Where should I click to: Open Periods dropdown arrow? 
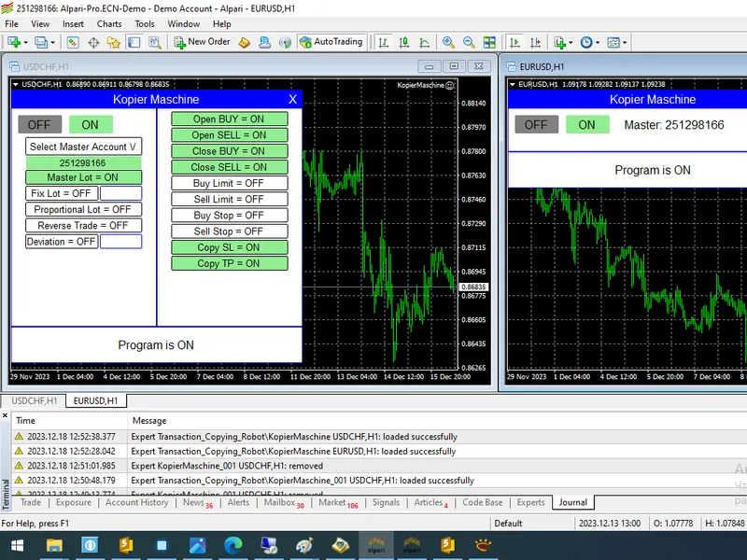598,42
